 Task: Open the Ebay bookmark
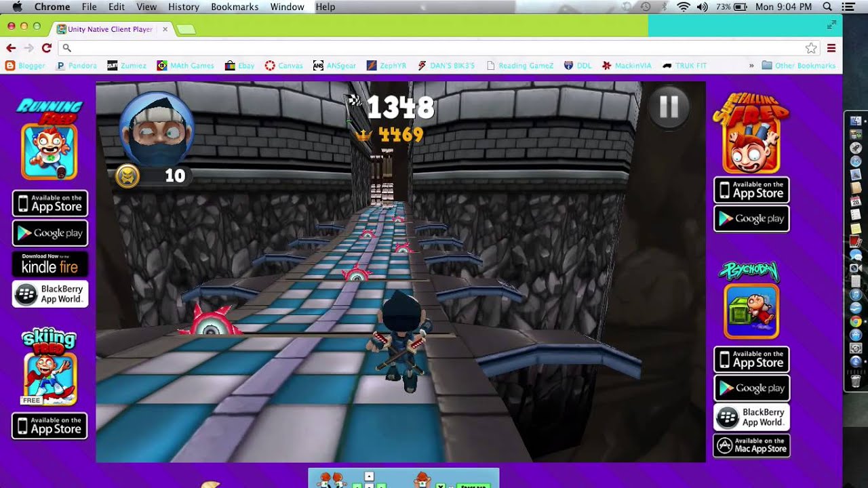click(x=239, y=66)
